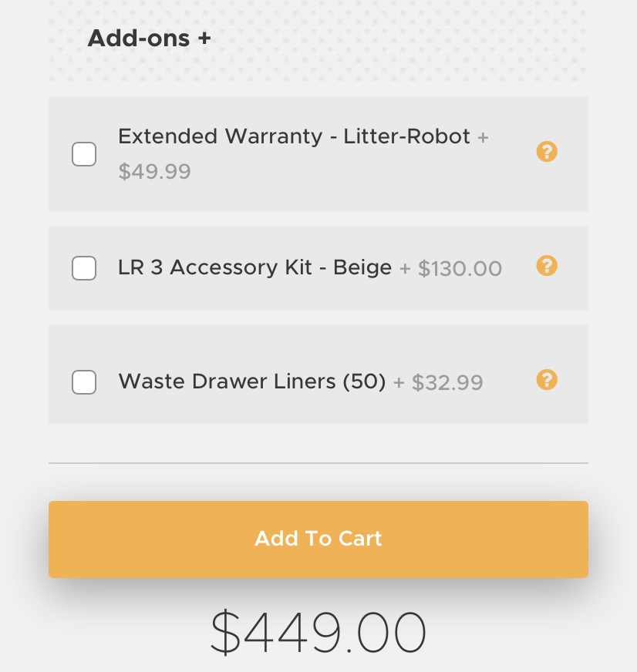Click the plus sign before $32.99

[399, 382]
